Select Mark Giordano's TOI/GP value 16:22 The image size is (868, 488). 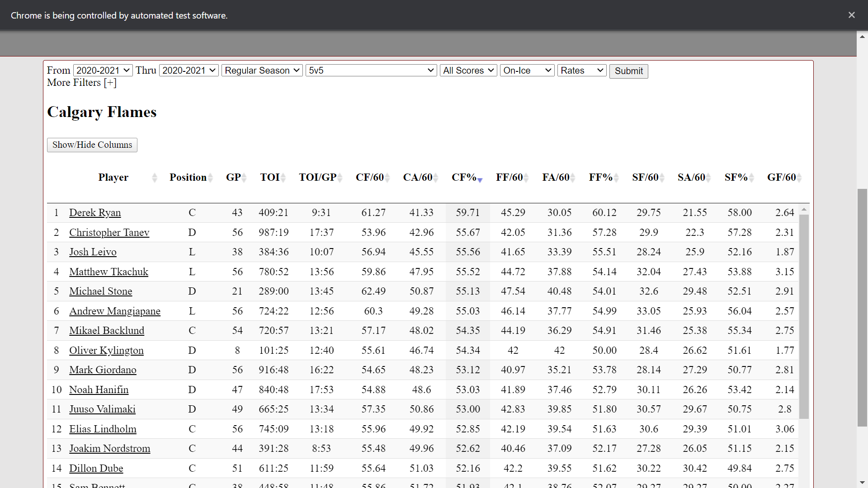(321, 370)
